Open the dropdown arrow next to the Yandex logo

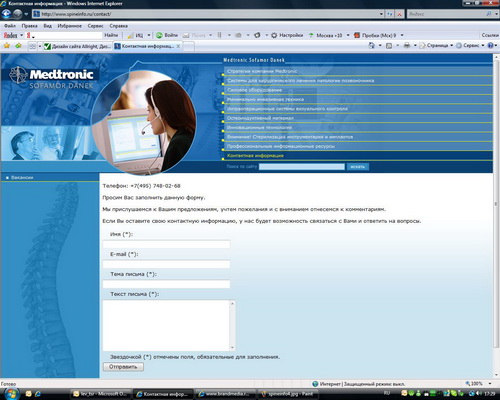point(22,35)
